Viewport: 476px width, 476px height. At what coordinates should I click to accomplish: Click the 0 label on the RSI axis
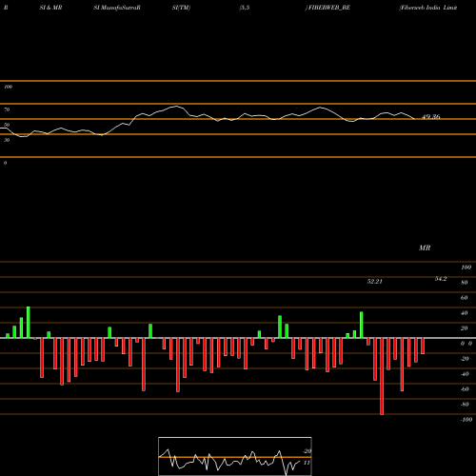click(5, 163)
